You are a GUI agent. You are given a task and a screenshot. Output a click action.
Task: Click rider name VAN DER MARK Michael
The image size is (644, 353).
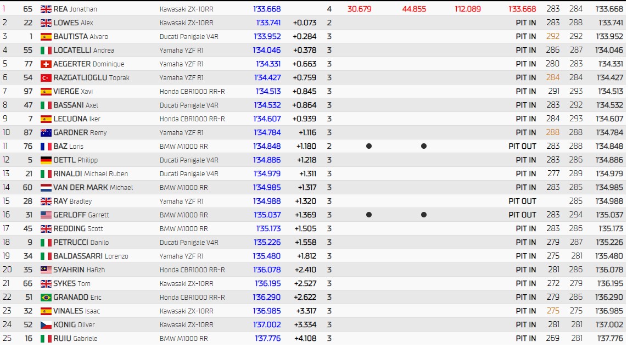tap(93, 188)
